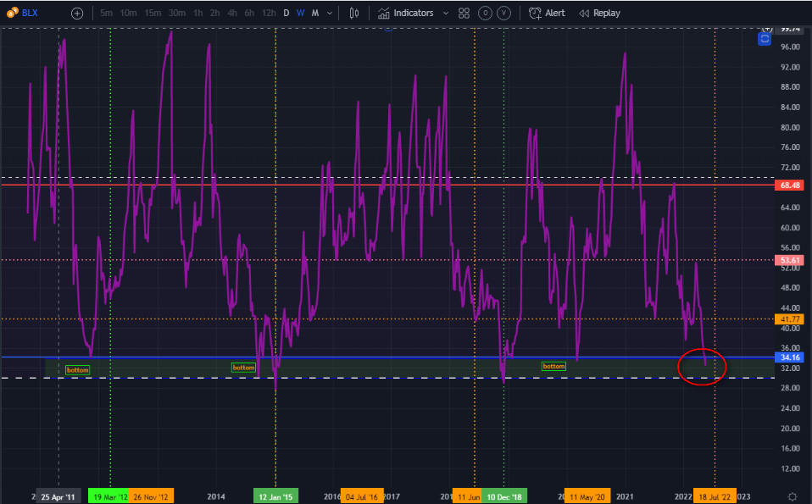Image resolution: width=812 pixels, height=504 pixels.
Task: Click the Indicators chart icon
Action: click(384, 13)
